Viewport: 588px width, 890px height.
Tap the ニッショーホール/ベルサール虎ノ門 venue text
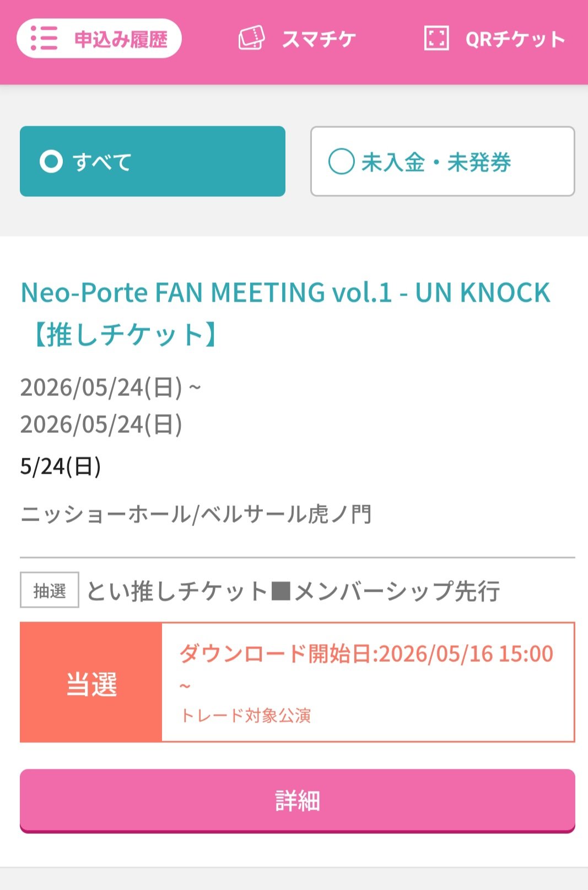196,514
